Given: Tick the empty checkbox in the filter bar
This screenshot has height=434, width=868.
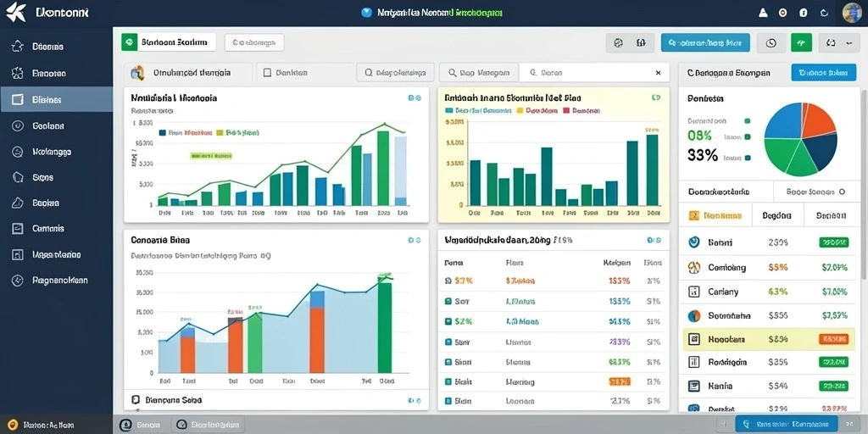Looking at the screenshot, I should 267,73.
